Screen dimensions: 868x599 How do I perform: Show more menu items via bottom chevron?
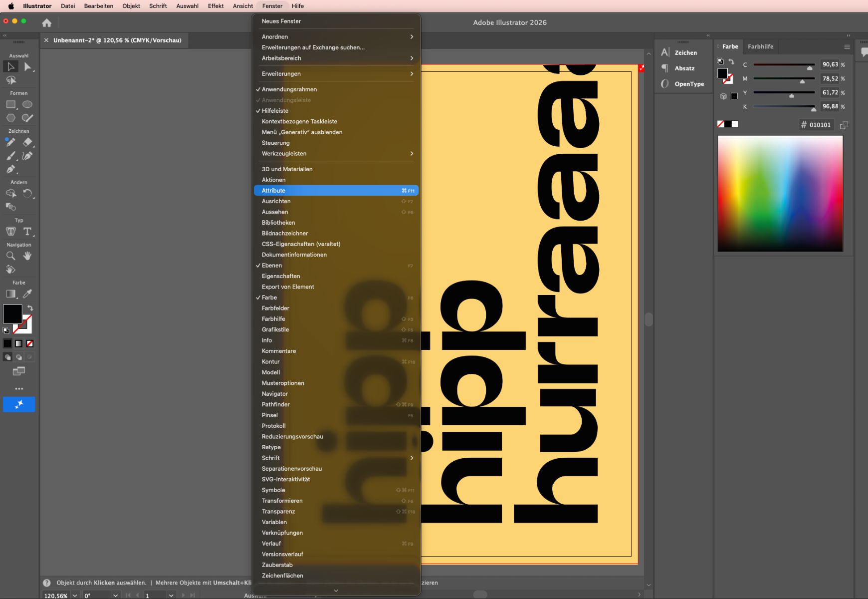336,591
